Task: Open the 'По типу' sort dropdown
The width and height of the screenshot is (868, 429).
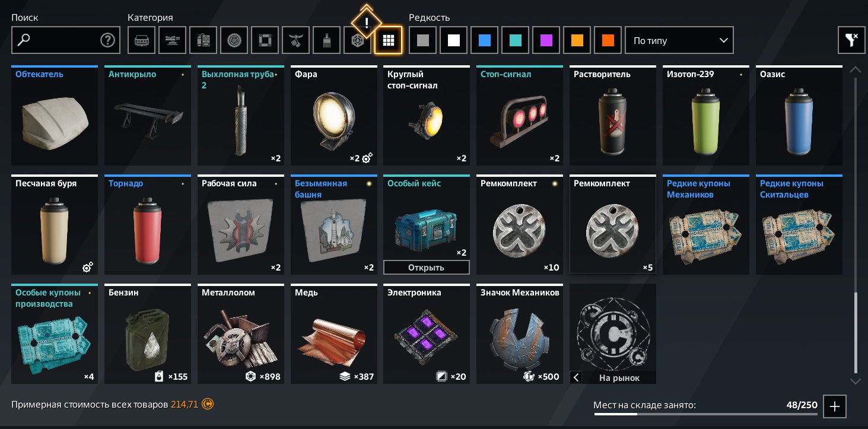Action: coord(679,40)
